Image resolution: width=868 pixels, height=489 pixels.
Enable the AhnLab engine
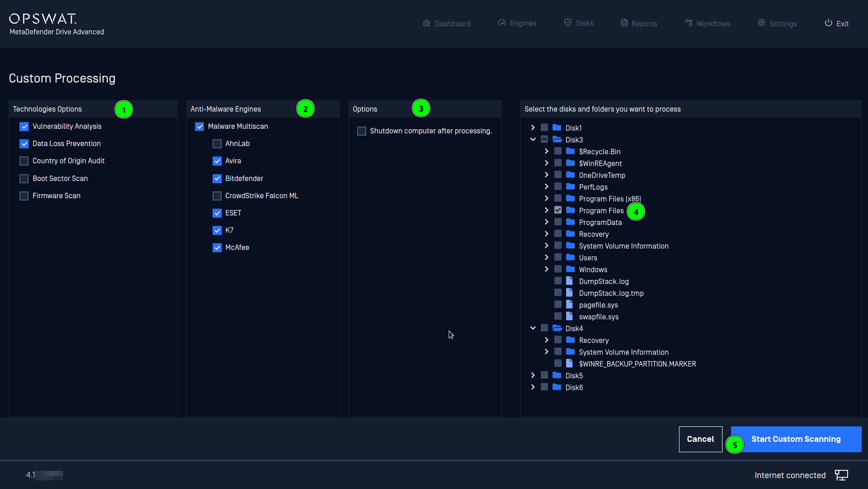pyautogui.click(x=217, y=144)
